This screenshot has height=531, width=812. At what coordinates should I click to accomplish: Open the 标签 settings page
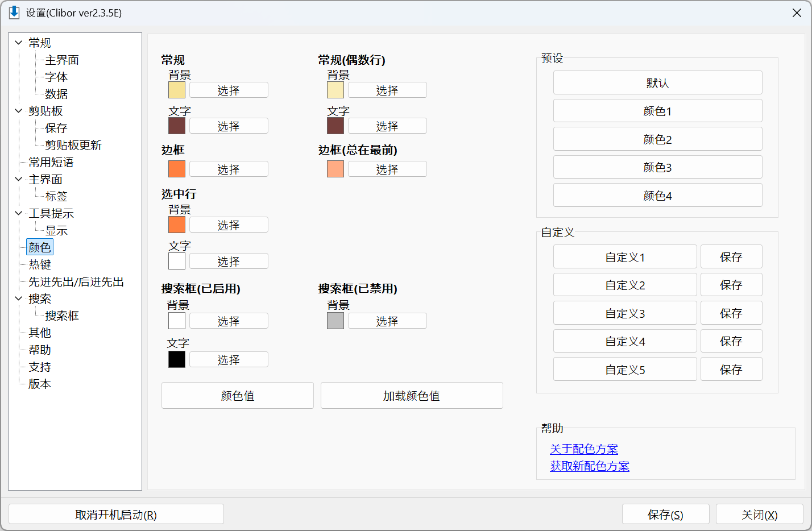(x=56, y=196)
